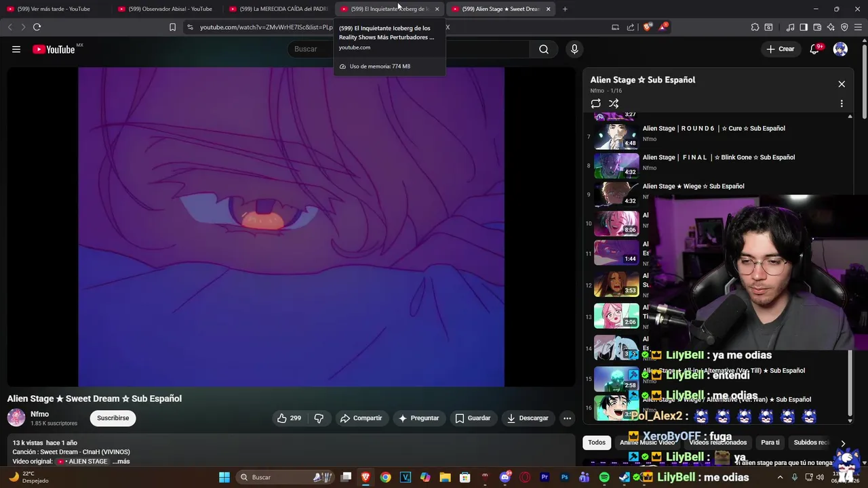Viewport: 868px width, 488px height.
Task: Open the account avatar menu
Action: click(x=840, y=49)
